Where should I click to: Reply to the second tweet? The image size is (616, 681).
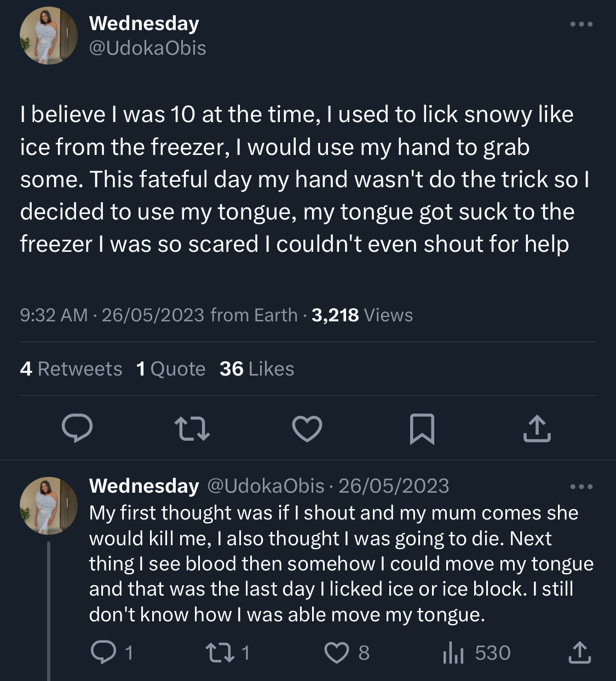coord(102,653)
